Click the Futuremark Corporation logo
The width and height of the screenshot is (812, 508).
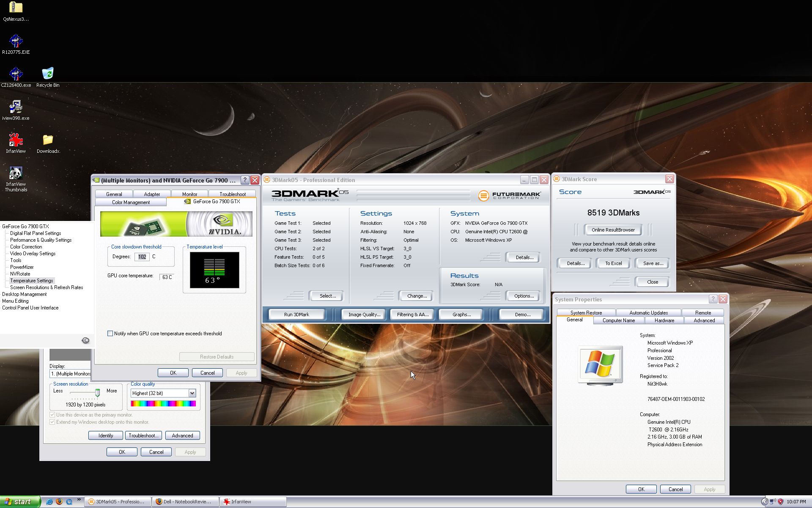509,195
